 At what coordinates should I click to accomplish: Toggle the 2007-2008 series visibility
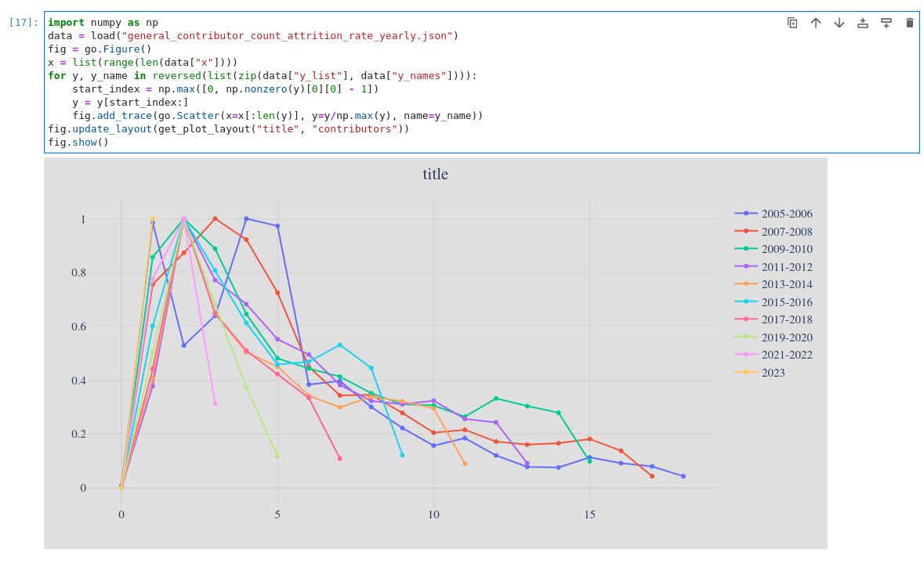[788, 232]
